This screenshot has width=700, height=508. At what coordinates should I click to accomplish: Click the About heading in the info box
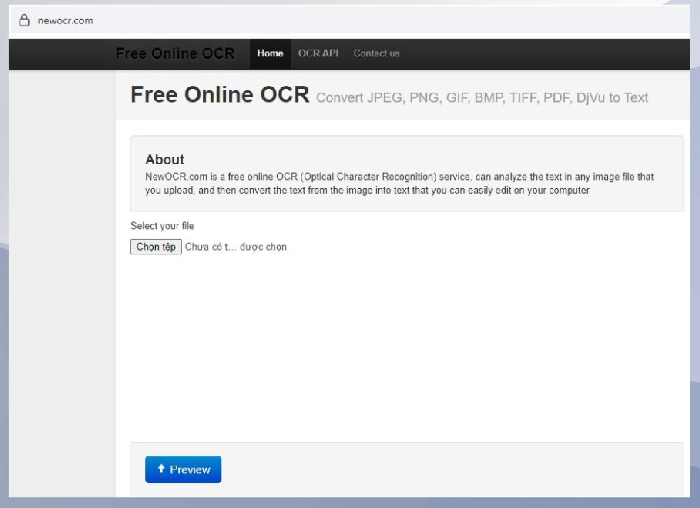pos(165,159)
